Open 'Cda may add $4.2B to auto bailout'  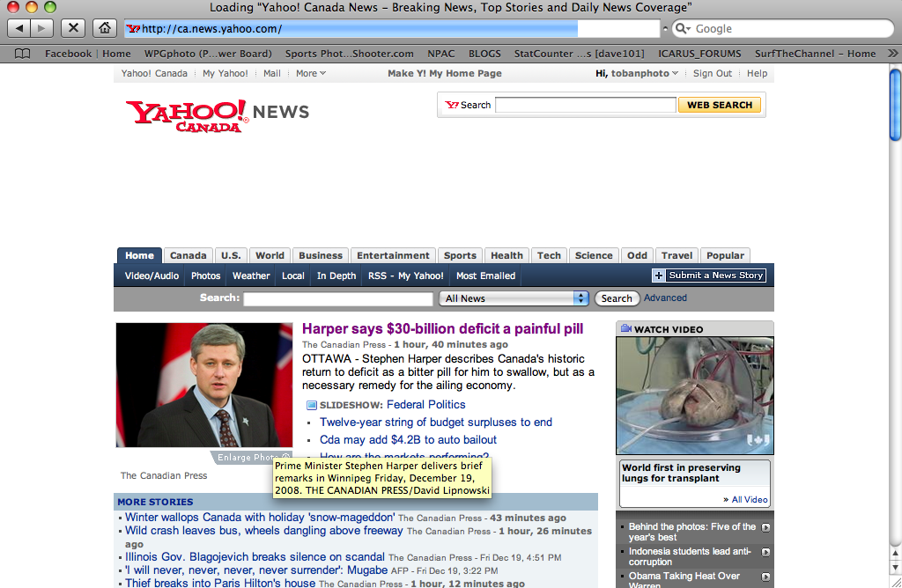408,440
